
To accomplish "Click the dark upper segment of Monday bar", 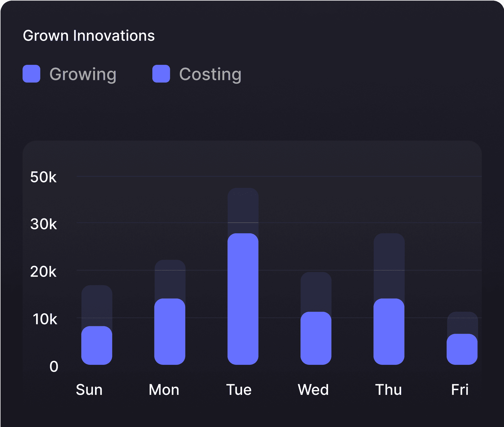I will [170, 279].
